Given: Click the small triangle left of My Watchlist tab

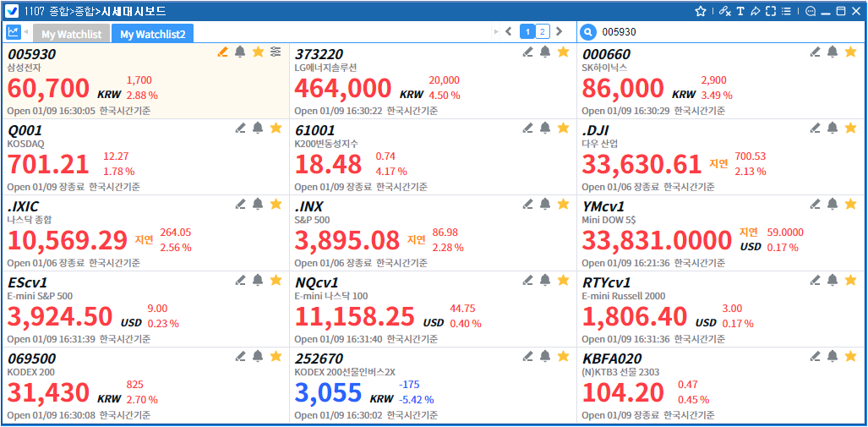Looking at the screenshot, I should (26, 32).
